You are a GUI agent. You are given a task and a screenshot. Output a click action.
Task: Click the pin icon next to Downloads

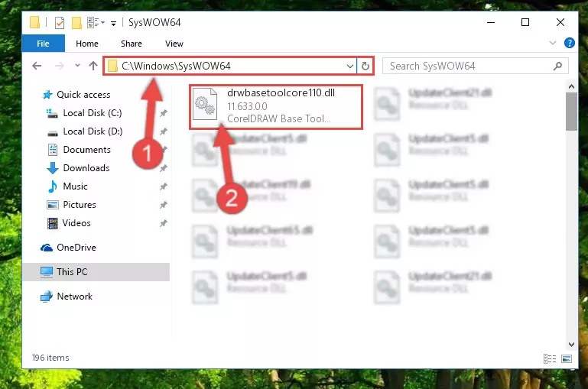[x=164, y=168]
